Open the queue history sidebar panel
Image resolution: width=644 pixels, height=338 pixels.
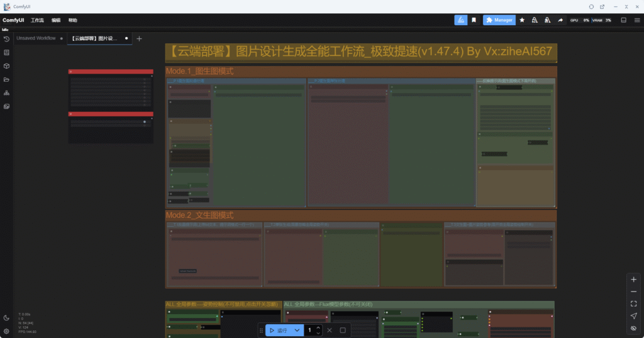pyautogui.click(x=6, y=39)
